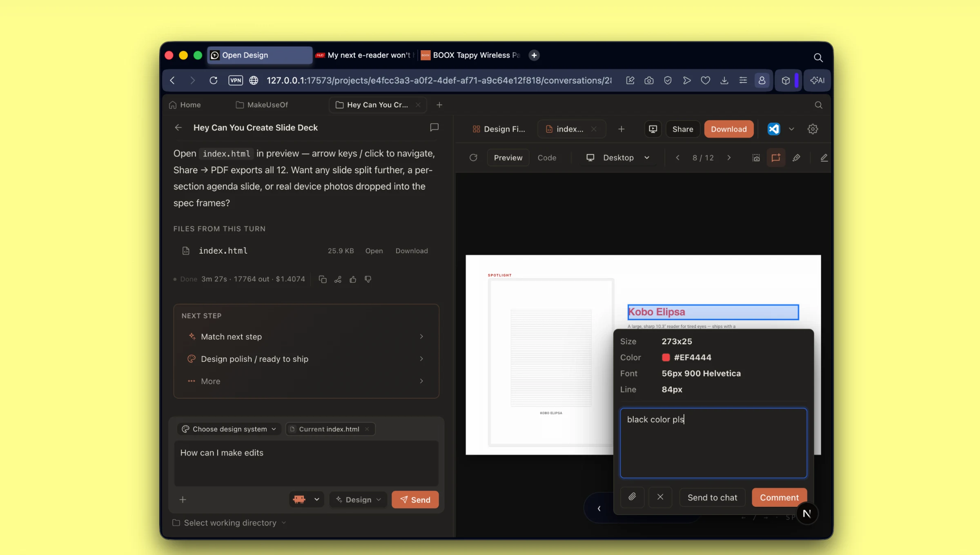Switch to the Preview tab
The height and width of the screenshot is (555, 980).
[508, 158]
